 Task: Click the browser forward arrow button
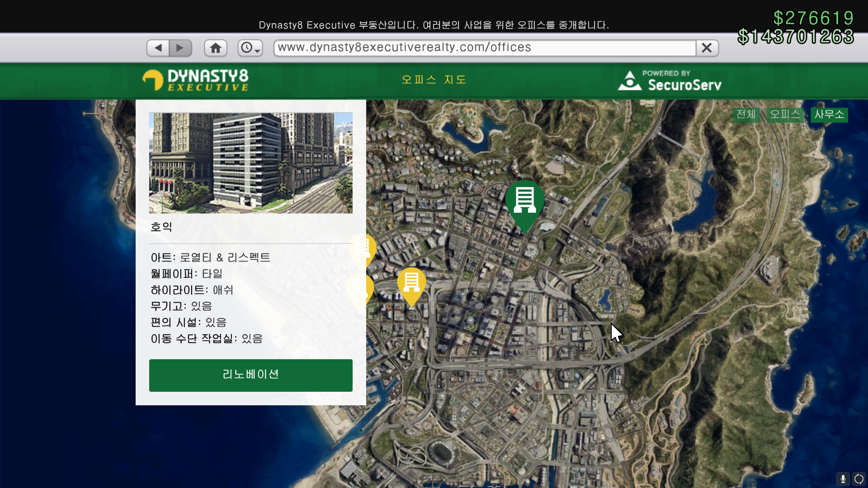click(x=180, y=48)
